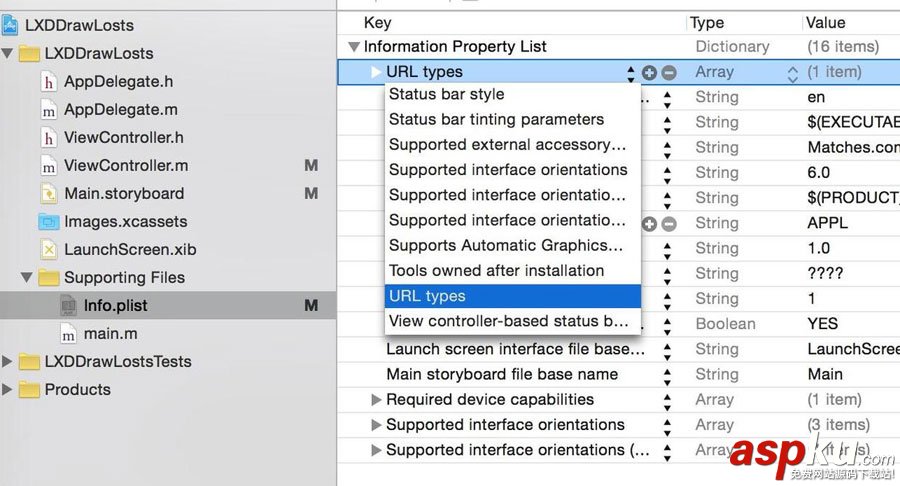Expand the LXDDrawLostsTests folder
Image resolution: width=900 pixels, height=486 pixels.
[8, 362]
